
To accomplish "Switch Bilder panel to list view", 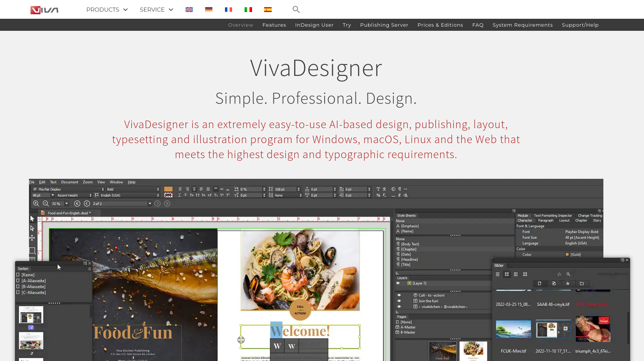I will coord(498,274).
